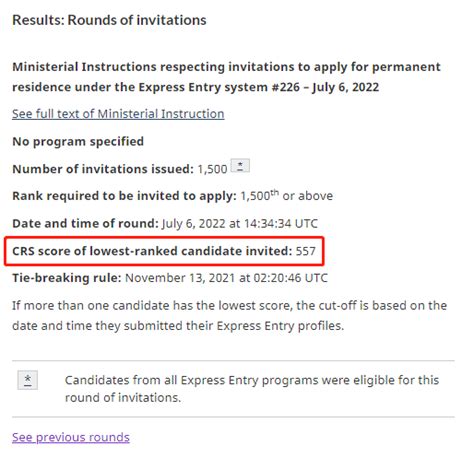Open the full text of Ministerial Instruction link
This screenshot has height=458, width=474.
[x=118, y=114]
